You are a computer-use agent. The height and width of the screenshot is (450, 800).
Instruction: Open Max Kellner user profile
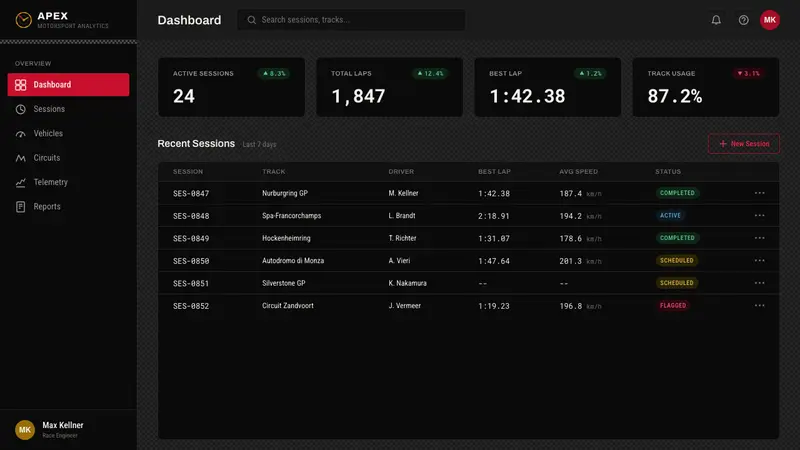pos(68,430)
